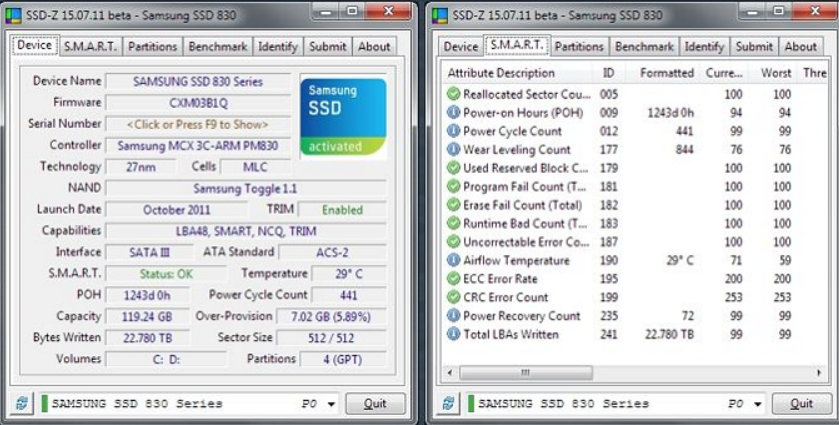Screen dimensions: 839x425
Task: Click Sector Size value 512 / 512
Action: pyautogui.click(x=331, y=338)
